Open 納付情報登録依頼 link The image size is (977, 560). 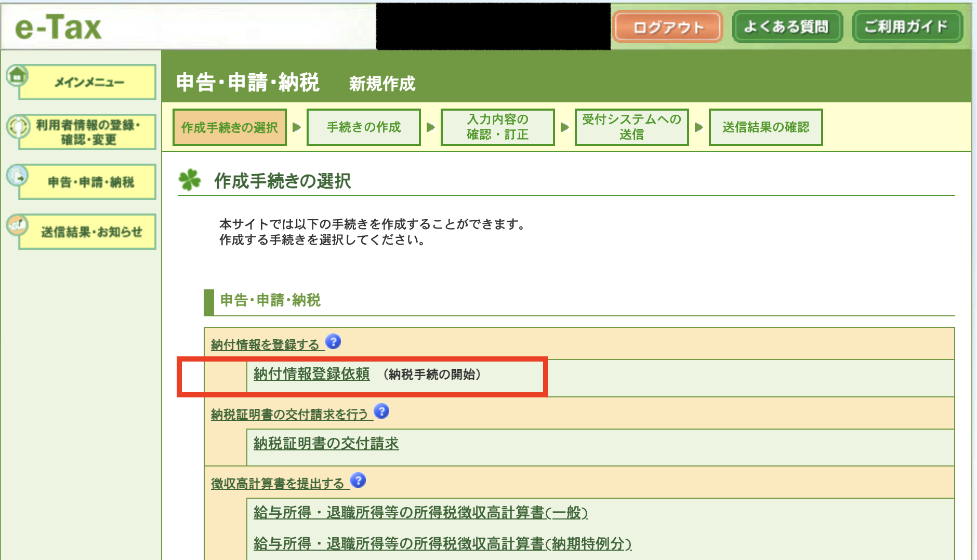(312, 374)
